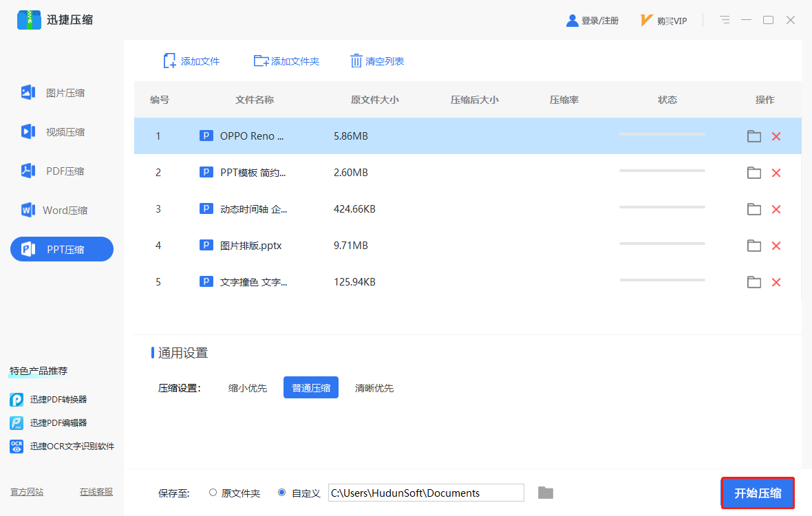Open the hamburger menu in the title bar

click(x=725, y=20)
